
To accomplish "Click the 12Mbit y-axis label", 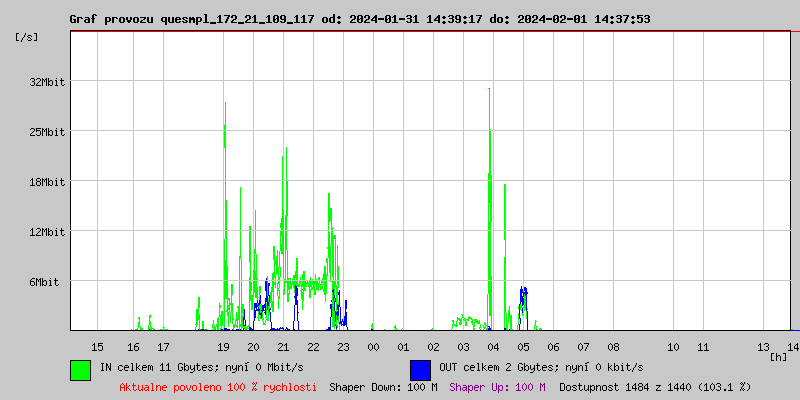I will pos(46,232).
